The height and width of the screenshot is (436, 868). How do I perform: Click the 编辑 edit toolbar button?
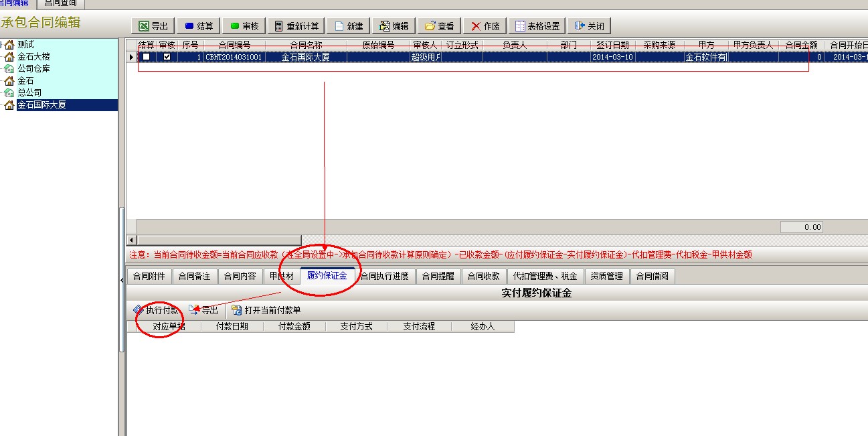tap(394, 26)
